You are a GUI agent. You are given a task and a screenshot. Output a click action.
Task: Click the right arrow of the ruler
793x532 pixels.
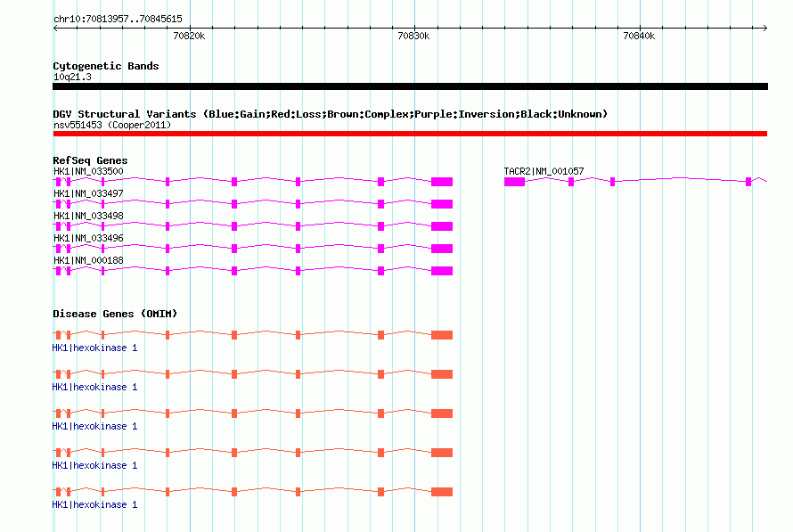pos(764,28)
